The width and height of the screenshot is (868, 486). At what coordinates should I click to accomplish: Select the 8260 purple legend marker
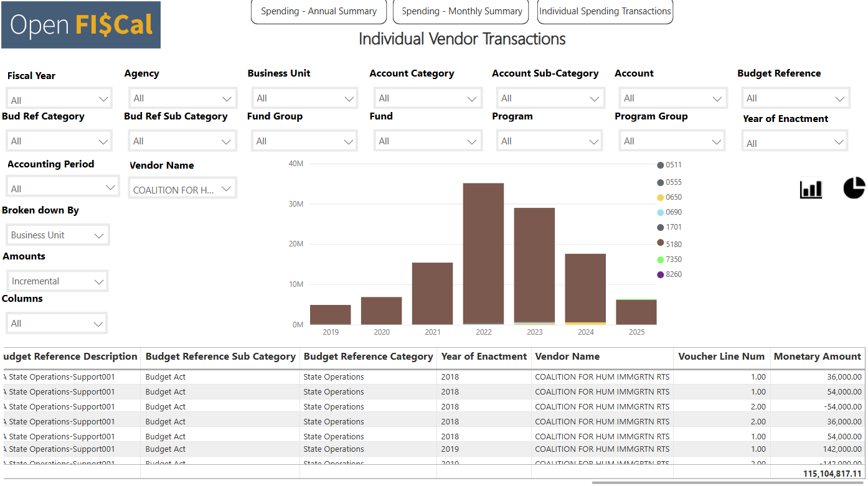pyautogui.click(x=660, y=274)
